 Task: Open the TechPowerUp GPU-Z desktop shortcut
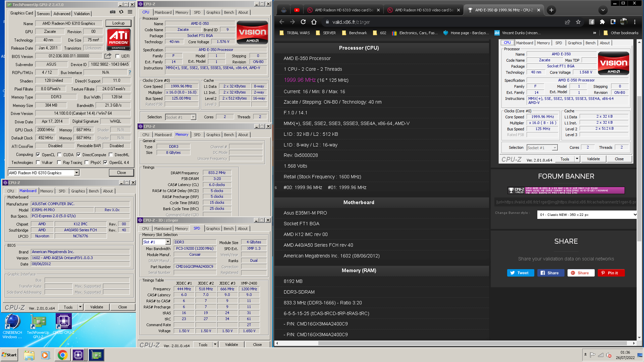tap(38, 326)
